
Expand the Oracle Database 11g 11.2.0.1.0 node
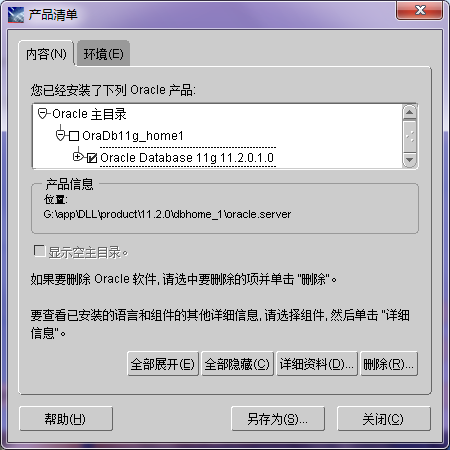(78, 156)
